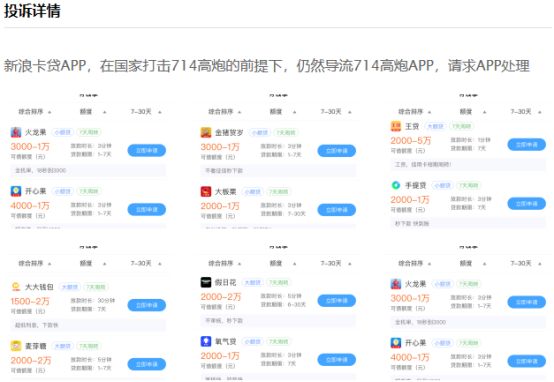Open 额度 dropdown above 金猪贺岁
Image resolution: width=554 pixels, height=382 pixels.
pos(283,112)
